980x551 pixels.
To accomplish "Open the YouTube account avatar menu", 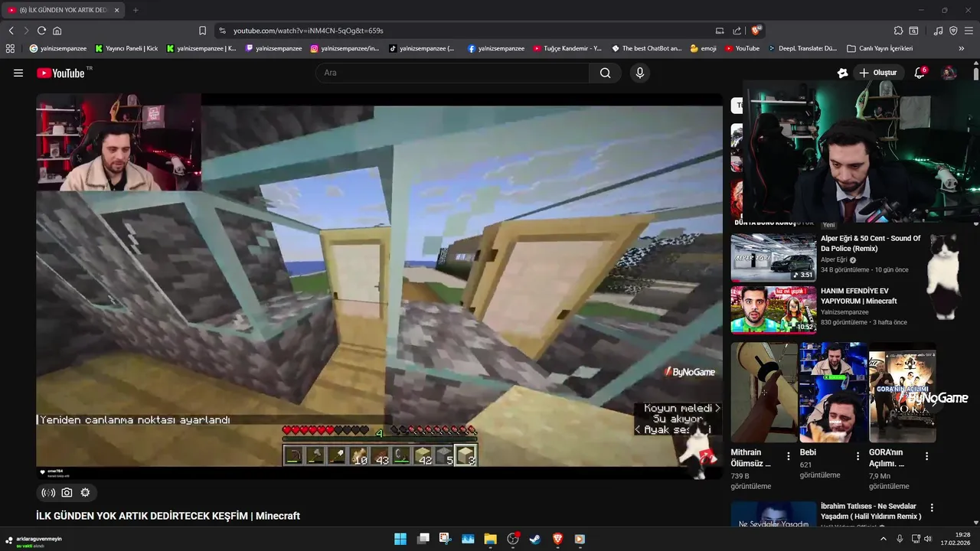I will coord(949,73).
